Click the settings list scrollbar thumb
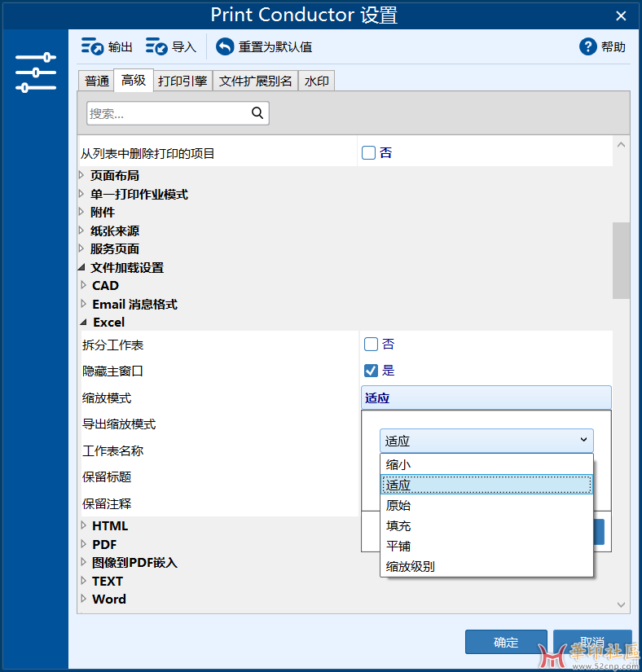Screen dimensions: 642x672 tap(621, 261)
